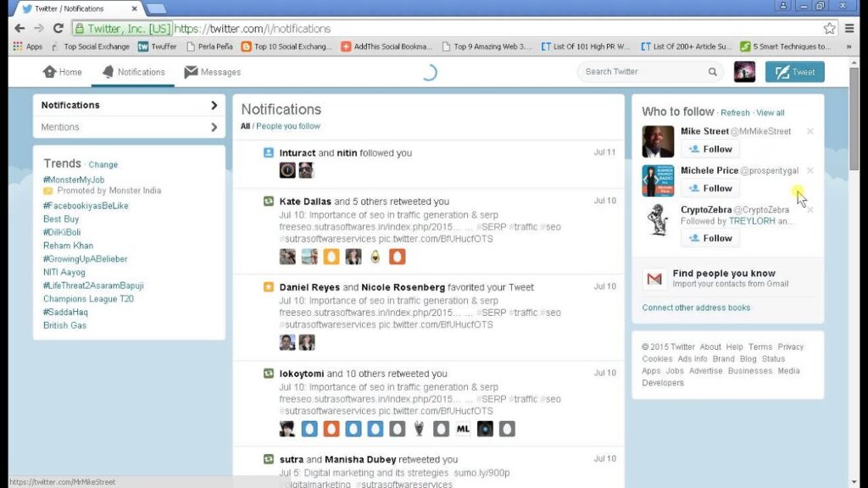The image size is (868, 488).
Task: Click the Michele Price profile photo
Action: point(658,180)
